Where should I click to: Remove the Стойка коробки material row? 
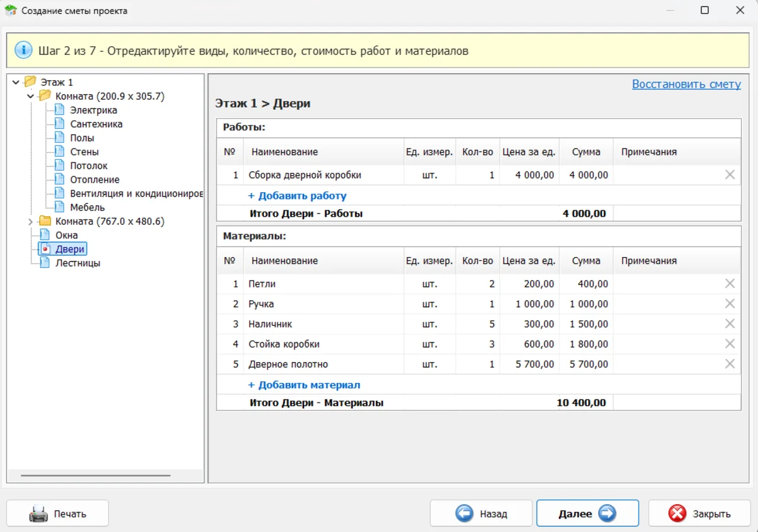[x=730, y=344]
